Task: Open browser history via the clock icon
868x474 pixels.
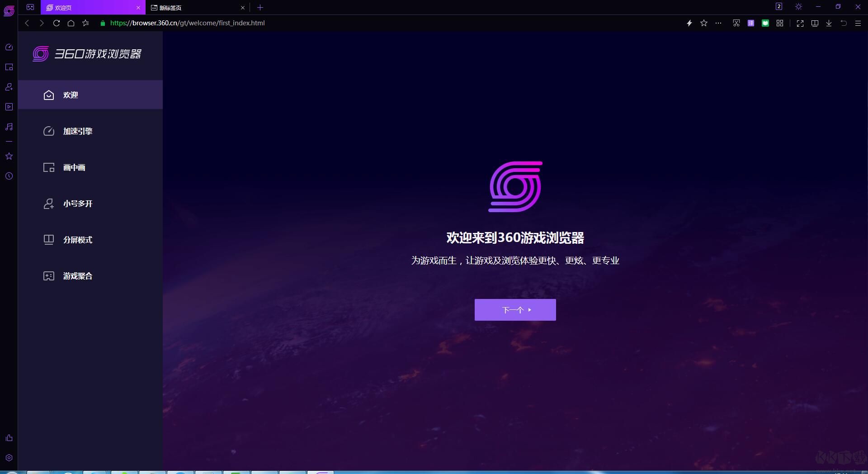Action: point(9,176)
